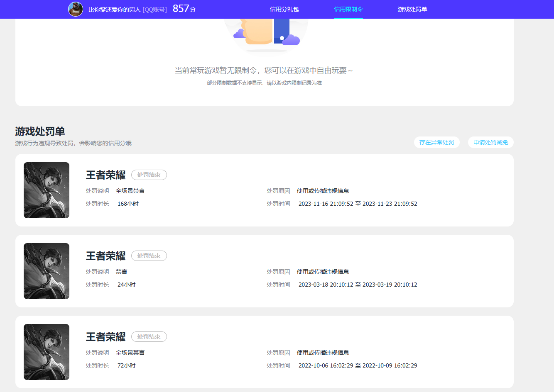
Task: Click 王者荣耀 title of the 72小时 record
Action: click(x=105, y=337)
